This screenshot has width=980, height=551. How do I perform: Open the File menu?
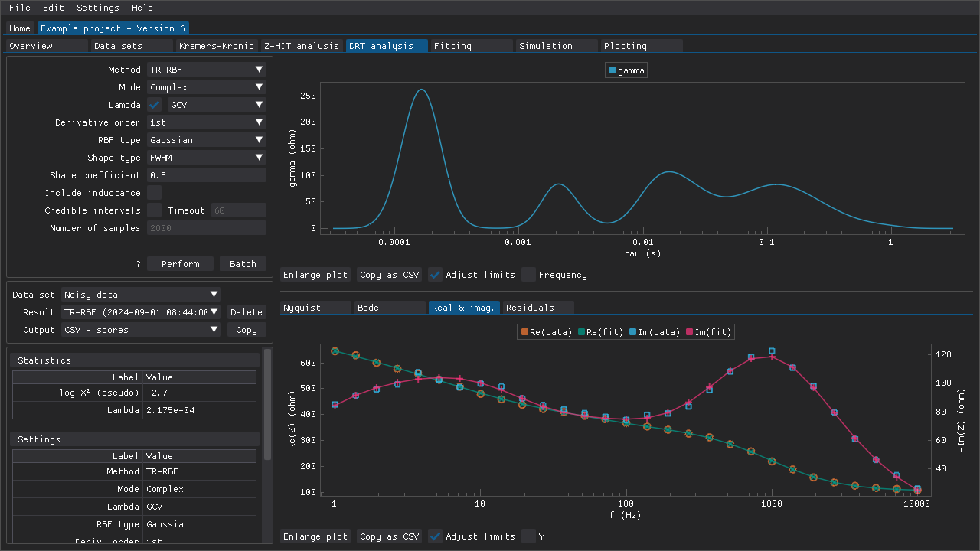(20, 8)
